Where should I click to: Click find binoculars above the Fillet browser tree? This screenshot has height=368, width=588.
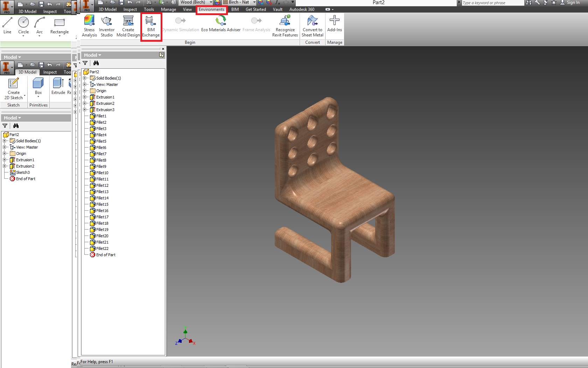(96, 63)
